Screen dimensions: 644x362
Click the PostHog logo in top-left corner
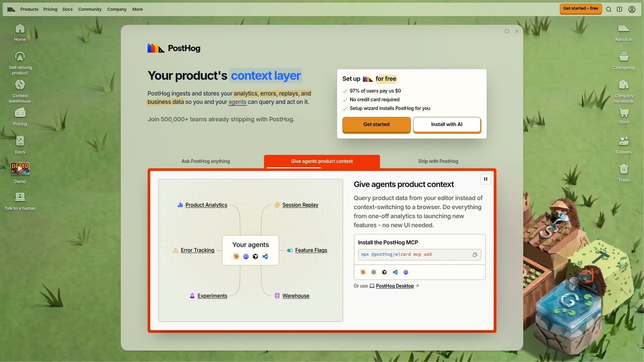11,9
